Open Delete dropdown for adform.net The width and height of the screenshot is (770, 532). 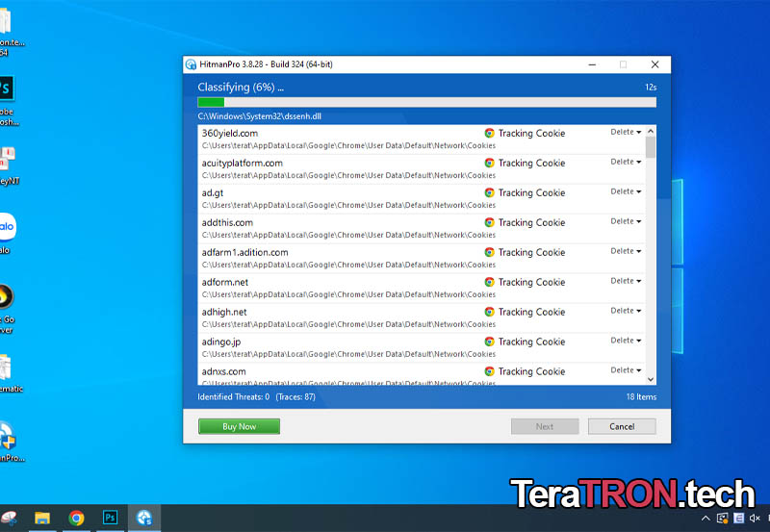point(626,281)
